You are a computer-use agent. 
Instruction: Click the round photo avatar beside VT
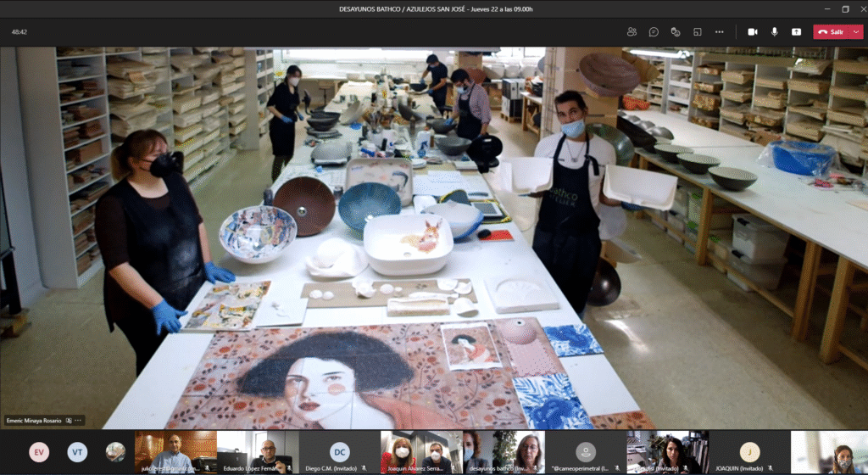tap(115, 452)
